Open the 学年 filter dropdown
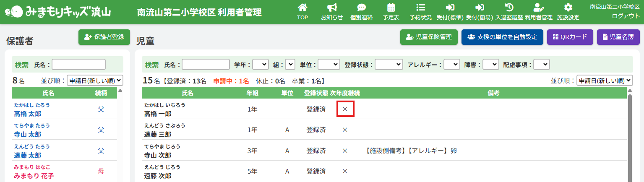644x182 pixels. (260, 65)
